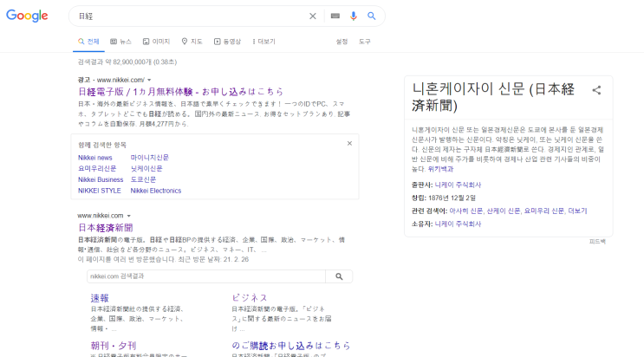The height and width of the screenshot is (357, 644).
Task: Open the ad title 日経電子版 / 1カ月無料体験
Action: click(x=180, y=91)
